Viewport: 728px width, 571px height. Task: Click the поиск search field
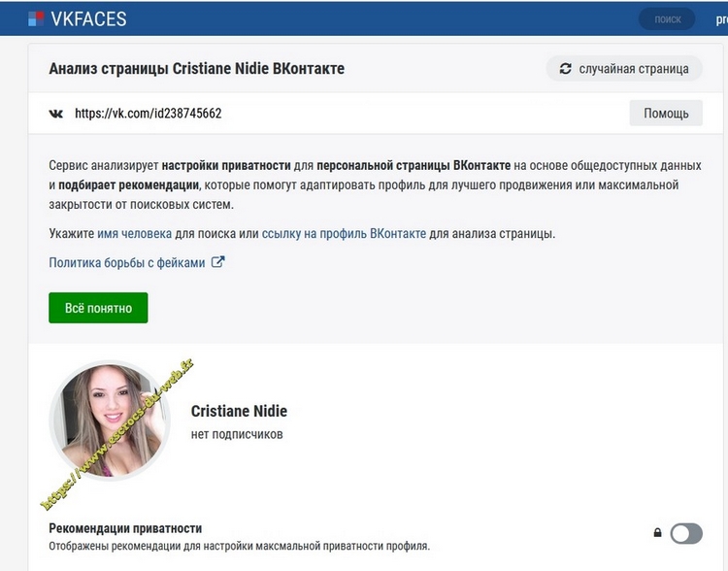(x=667, y=19)
